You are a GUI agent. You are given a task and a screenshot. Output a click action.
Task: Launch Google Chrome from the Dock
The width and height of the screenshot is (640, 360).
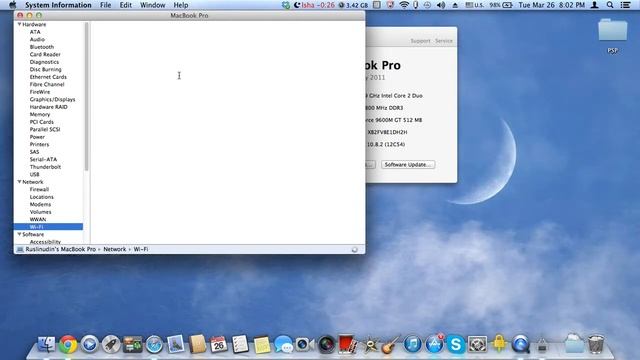click(68, 344)
